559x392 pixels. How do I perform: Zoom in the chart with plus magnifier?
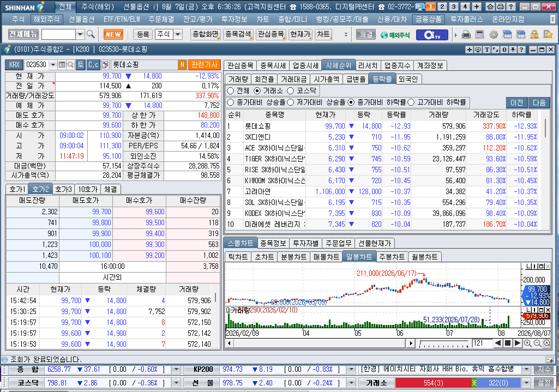point(528,343)
